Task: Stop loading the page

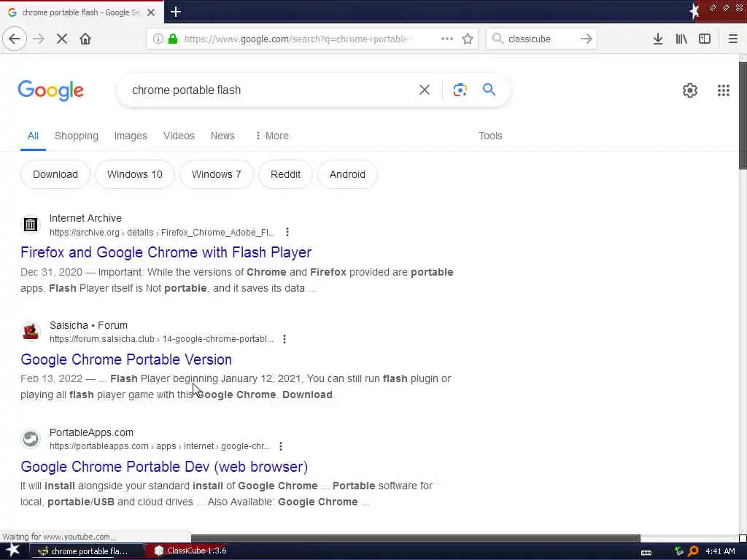Action: tap(62, 39)
